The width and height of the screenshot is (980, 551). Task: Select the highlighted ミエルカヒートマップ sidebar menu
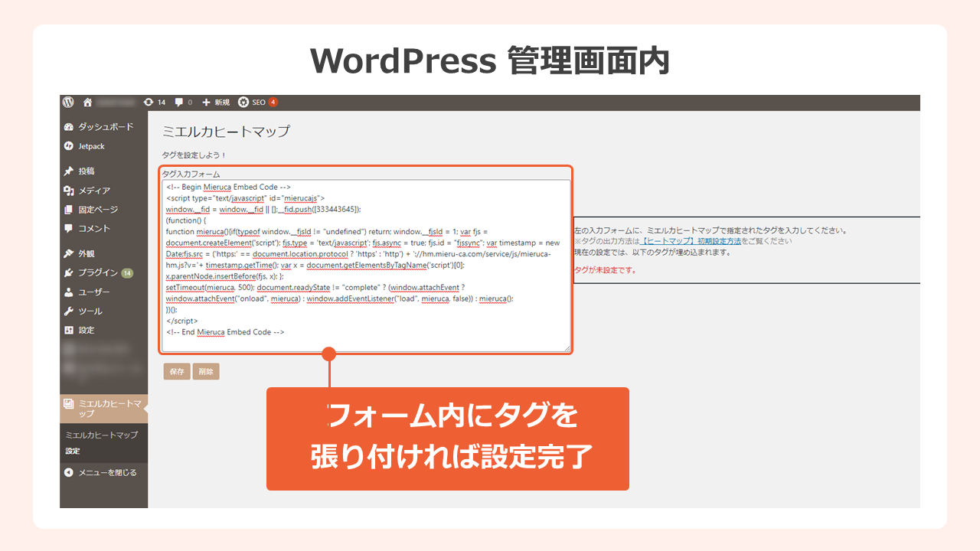point(103,408)
